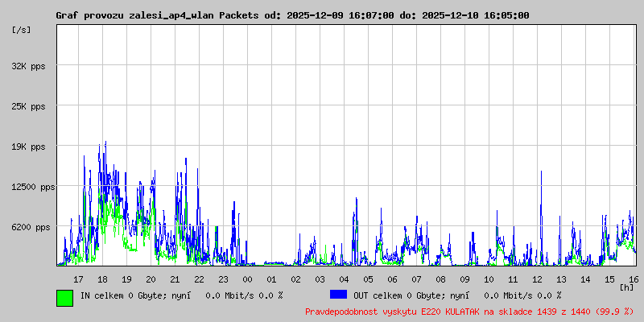Click the 'OUT celkem 0 Gbyte' legend text

click(395, 295)
